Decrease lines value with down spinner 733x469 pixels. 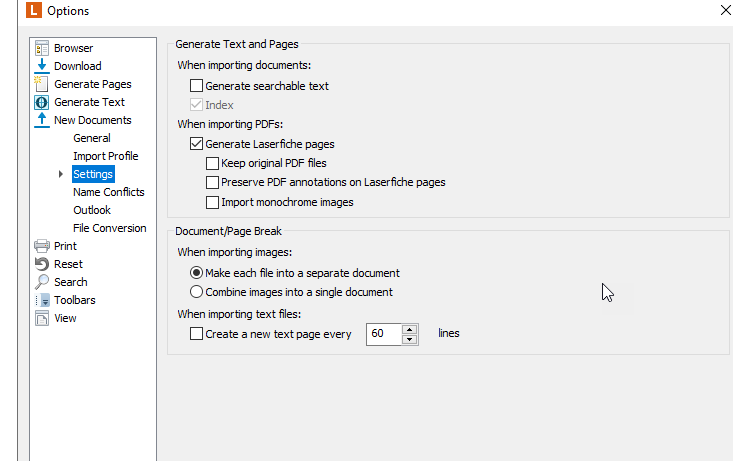410,339
